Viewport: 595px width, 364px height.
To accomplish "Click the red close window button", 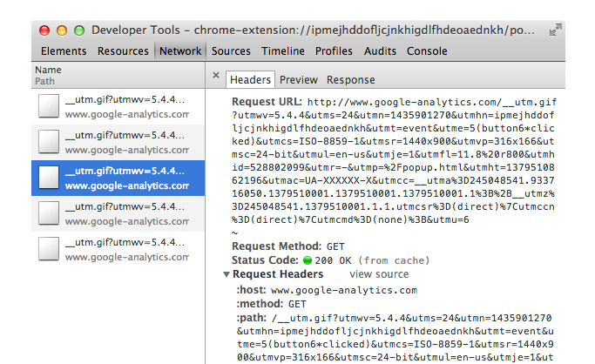I will click(x=44, y=30).
